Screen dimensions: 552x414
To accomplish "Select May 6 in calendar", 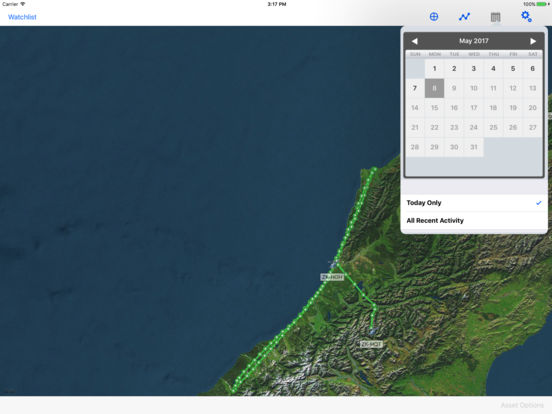I will pyautogui.click(x=533, y=68).
